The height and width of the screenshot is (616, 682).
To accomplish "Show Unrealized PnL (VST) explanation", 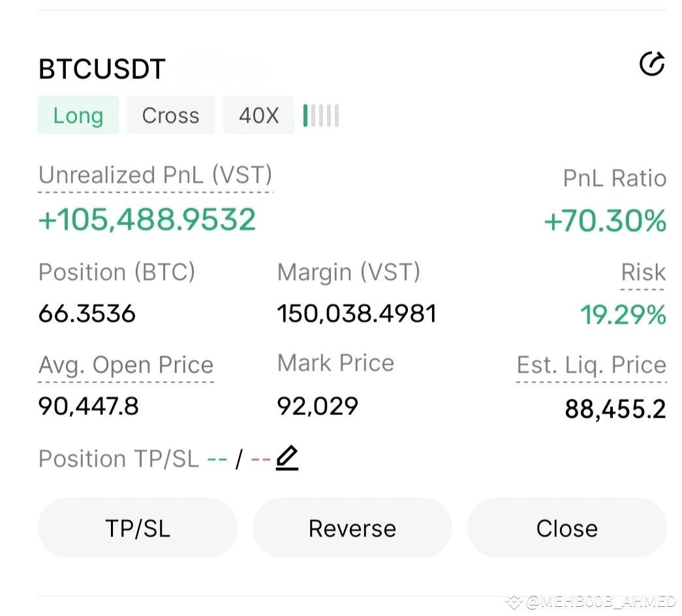I will point(155,176).
